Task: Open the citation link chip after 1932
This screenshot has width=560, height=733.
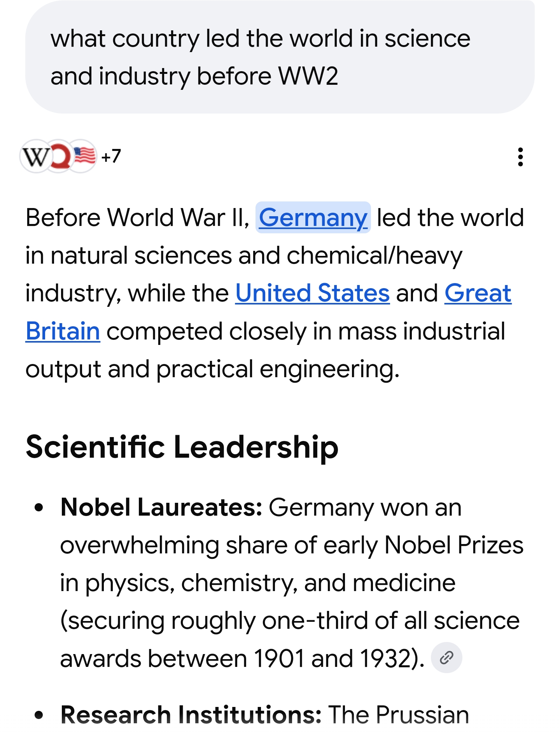Action: 446,658
